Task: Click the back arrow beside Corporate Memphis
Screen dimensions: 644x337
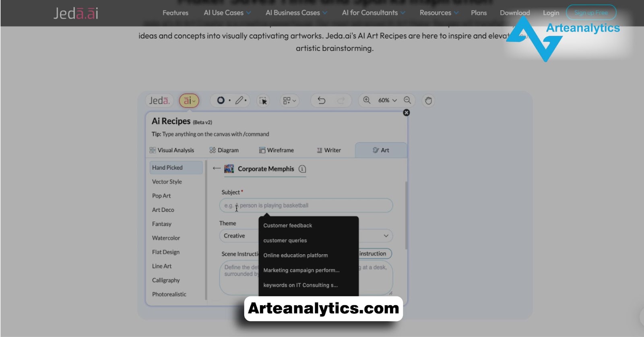Action: (x=217, y=168)
